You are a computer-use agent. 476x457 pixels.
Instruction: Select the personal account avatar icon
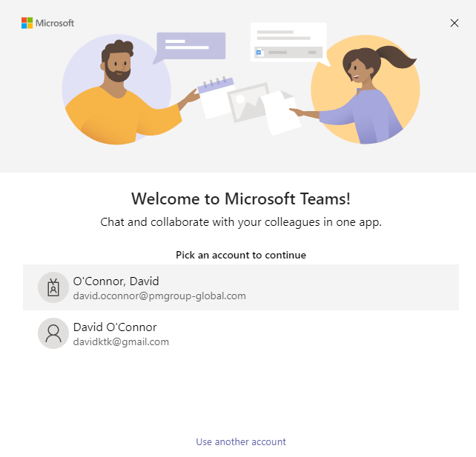point(53,333)
